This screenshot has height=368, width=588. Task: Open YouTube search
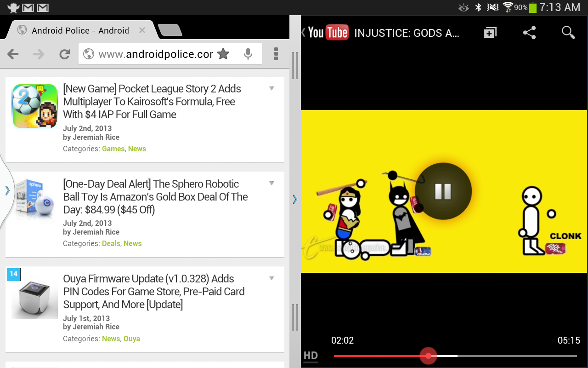568,32
